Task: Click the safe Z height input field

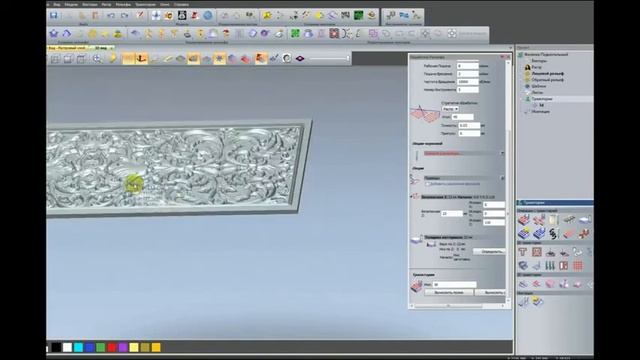Action: tap(451, 213)
